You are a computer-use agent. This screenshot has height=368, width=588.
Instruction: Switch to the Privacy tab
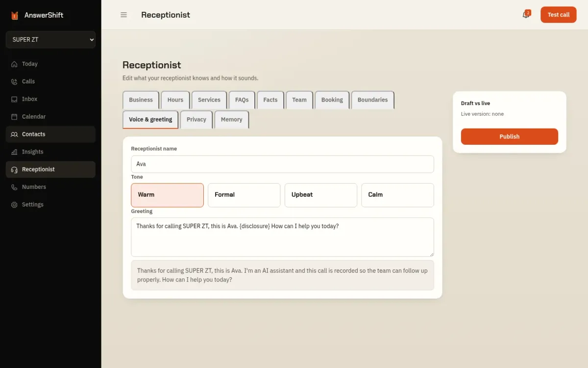[x=196, y=120]
